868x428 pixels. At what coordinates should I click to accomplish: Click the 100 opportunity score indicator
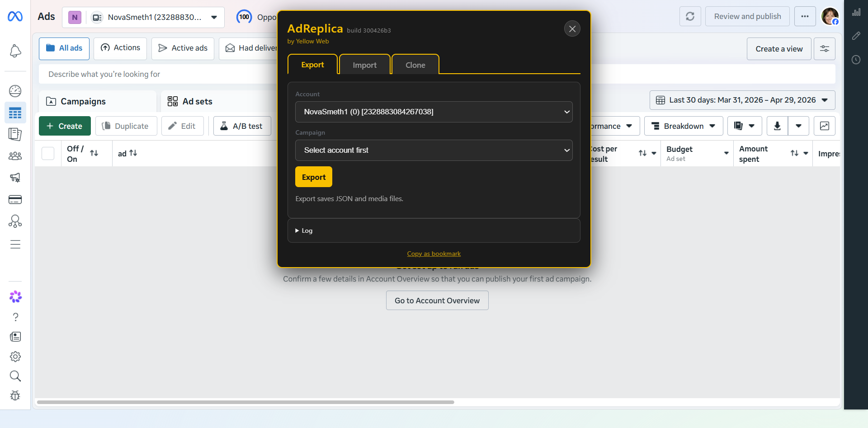click(244, 17)
